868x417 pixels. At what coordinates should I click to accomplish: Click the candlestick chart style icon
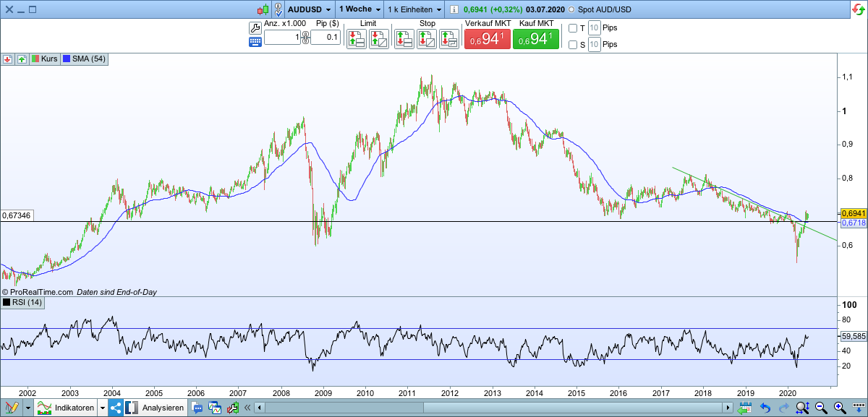263,9
